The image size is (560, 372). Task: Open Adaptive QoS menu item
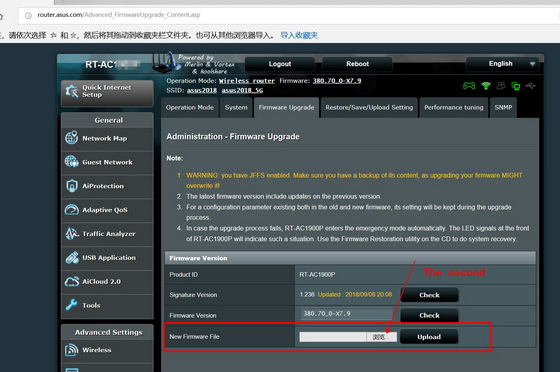click(x=107, y=210)
